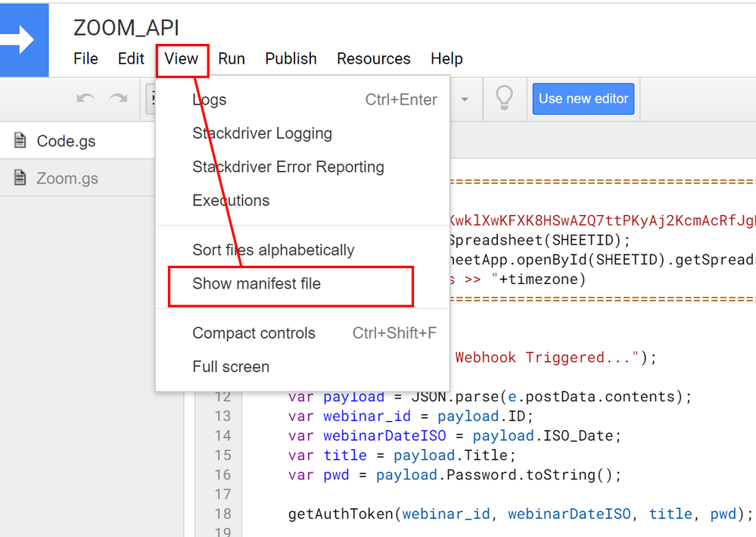Image resolution: width=756 pixels, height=537 pixels.
Task: Click the undo arrow in toolbar
Action: click(x=86, y=99)
